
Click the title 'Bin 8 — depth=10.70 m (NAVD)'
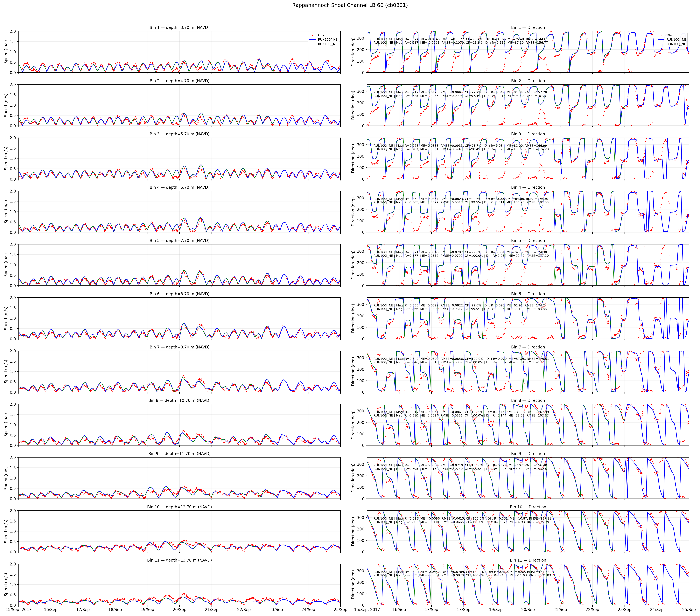tap(179, 400)
